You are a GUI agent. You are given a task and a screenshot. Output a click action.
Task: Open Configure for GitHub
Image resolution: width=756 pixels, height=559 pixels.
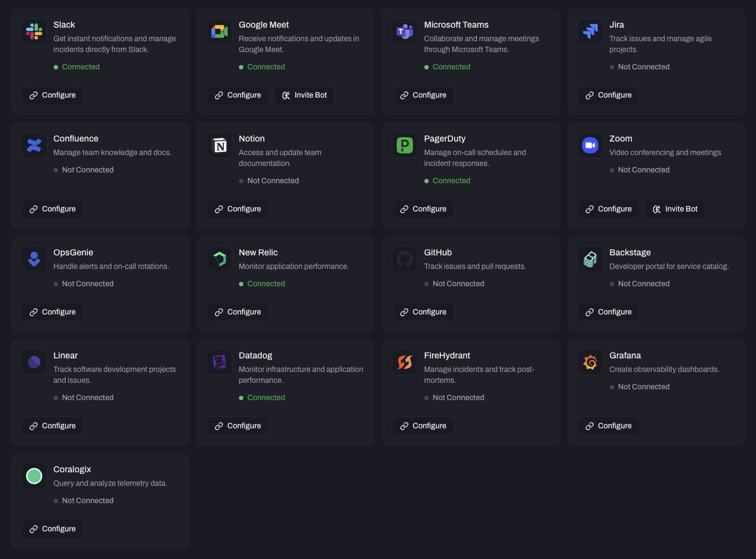click(x=423, y=312)
